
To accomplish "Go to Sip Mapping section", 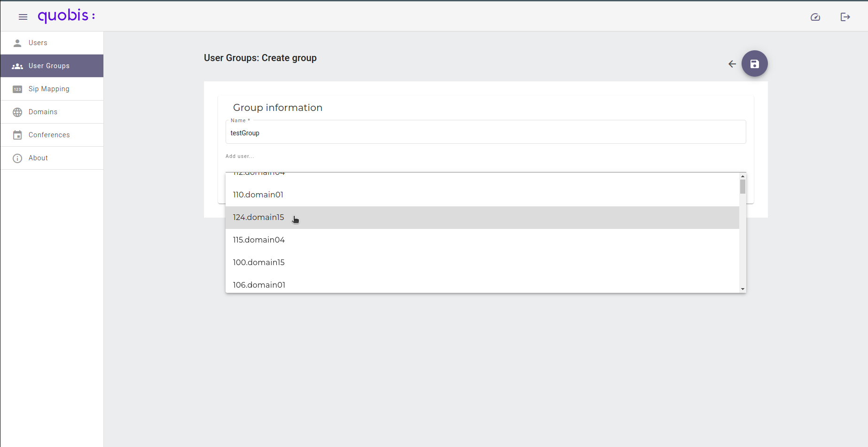I will pyautogui.click(x=52, y=89).
